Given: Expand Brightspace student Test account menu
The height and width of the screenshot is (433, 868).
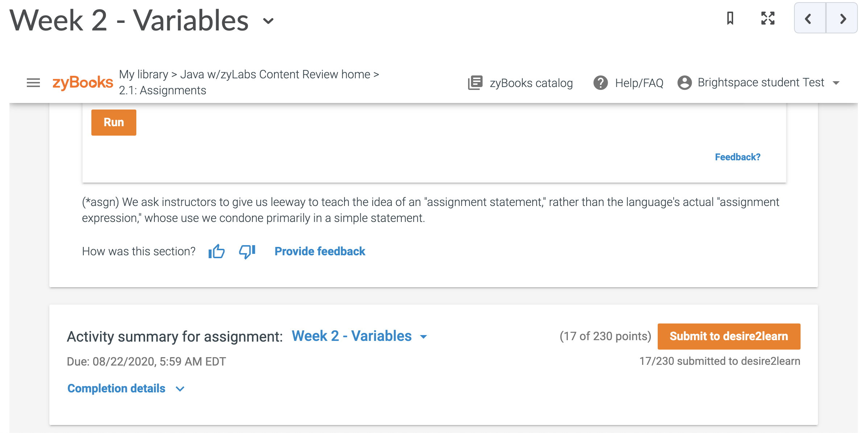Looking at the screenshot, I should click(x=836, y=83).
